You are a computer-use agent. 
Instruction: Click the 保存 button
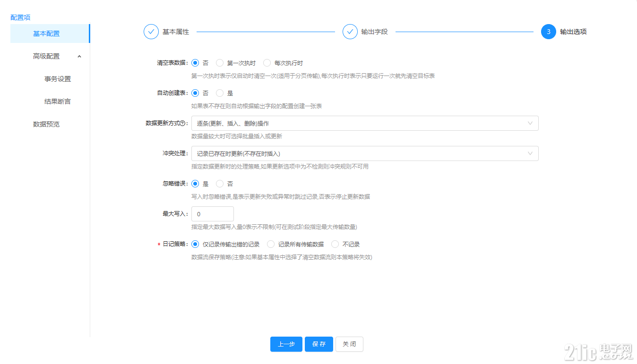319,344
